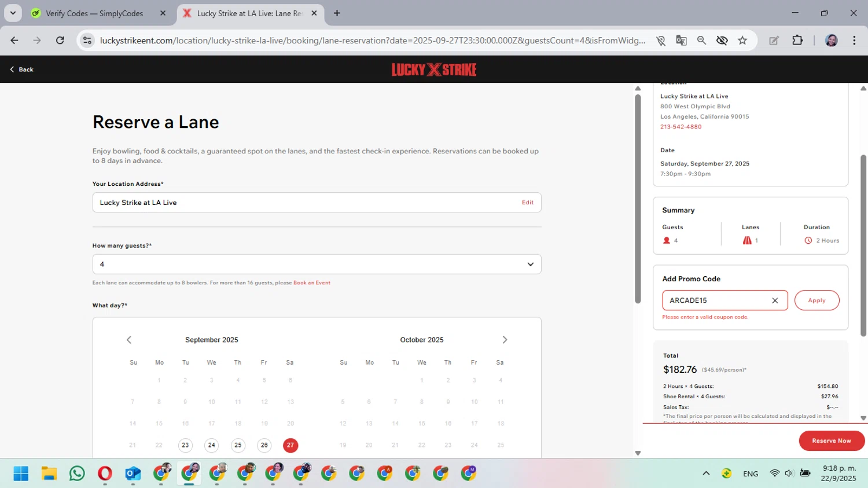Viewport: 868px width, 488px height.
Task: Show hidden system tray icons
Action: pos(706,474)
